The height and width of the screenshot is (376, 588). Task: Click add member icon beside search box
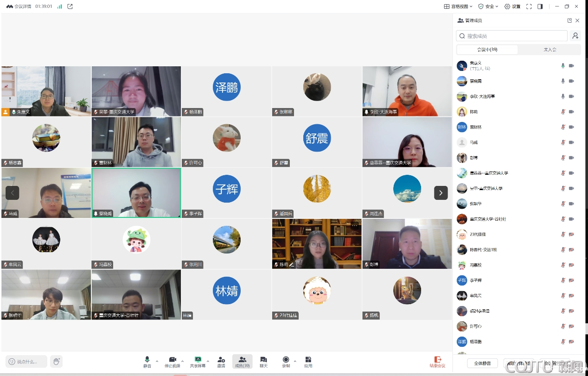(575, 36)
